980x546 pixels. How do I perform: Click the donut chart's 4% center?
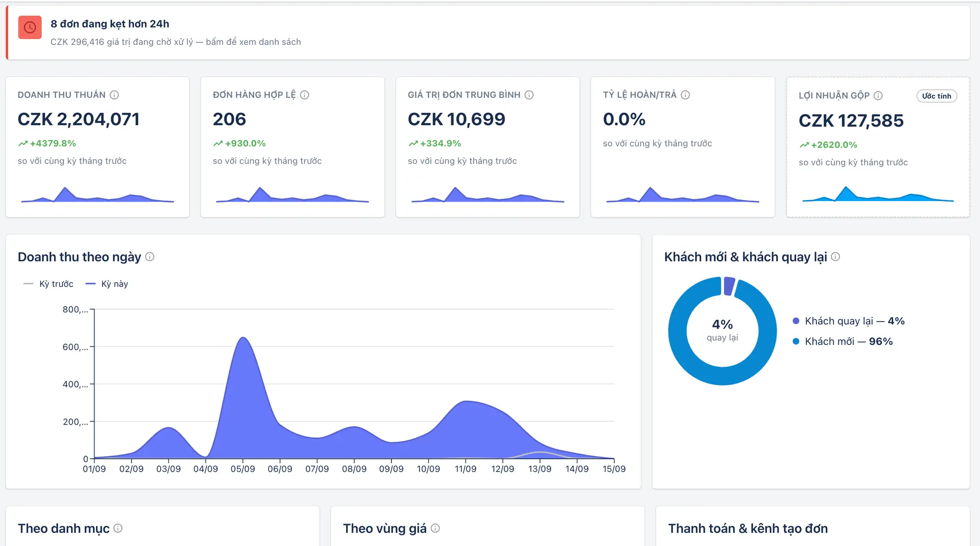[722, 330]
